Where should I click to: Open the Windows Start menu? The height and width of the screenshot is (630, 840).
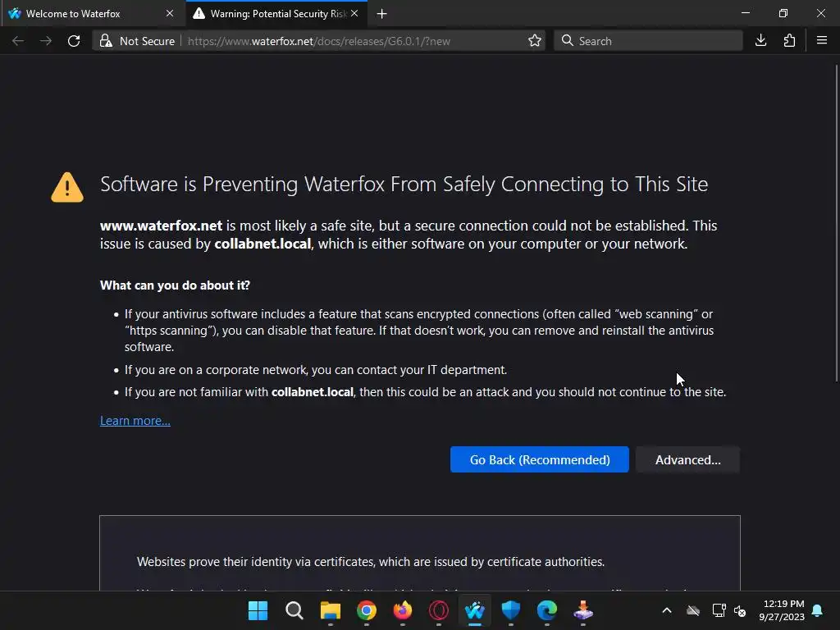(x=258, y=610)
